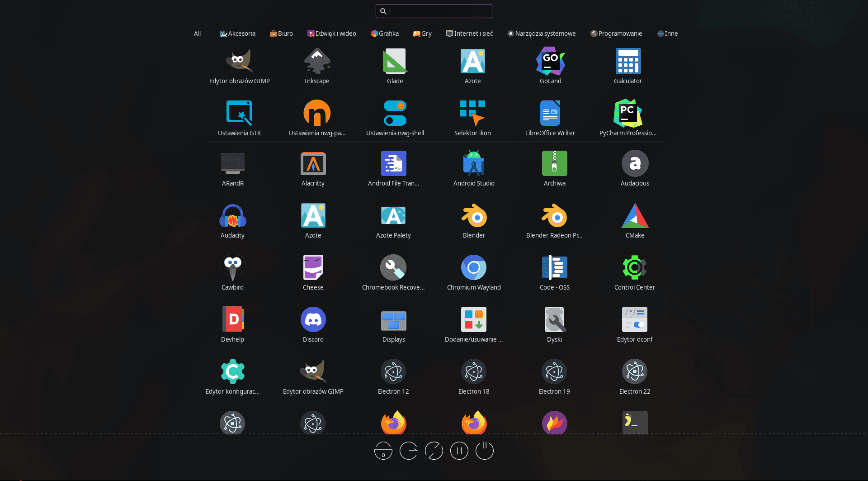This screenshot has height=481, width=868.
Task: Launch Electron 19
Action: (554, 376)
